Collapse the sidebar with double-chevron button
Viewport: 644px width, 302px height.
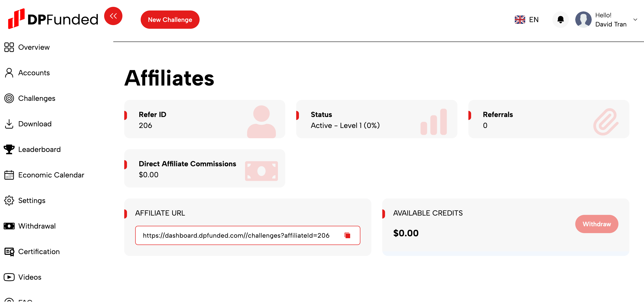click(113, 16)
